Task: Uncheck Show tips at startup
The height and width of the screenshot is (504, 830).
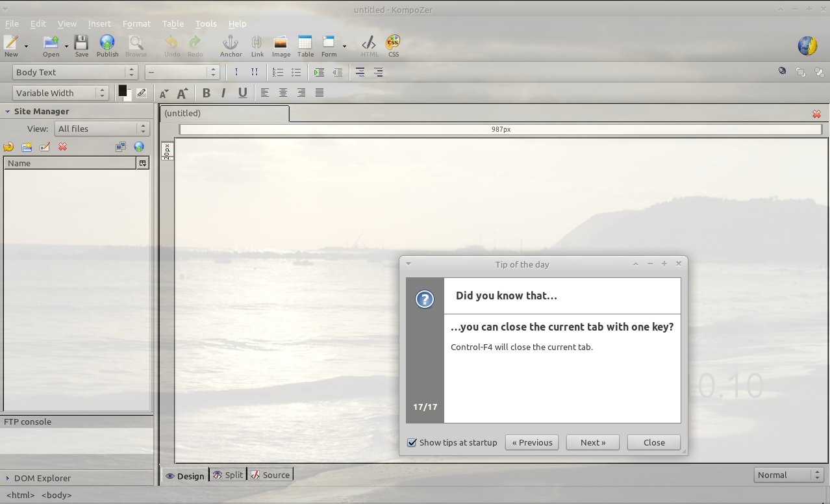Action: point(412,443)
